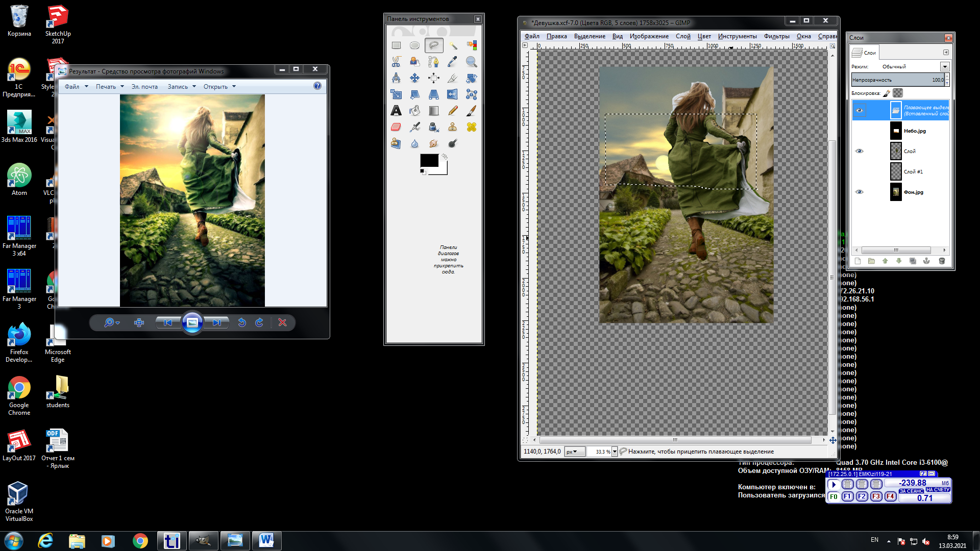Image resolution: width=980 pixels, height=551 pixels.
Task: Select the Color Picker eyedropper tool
Action: click(452, 62)
